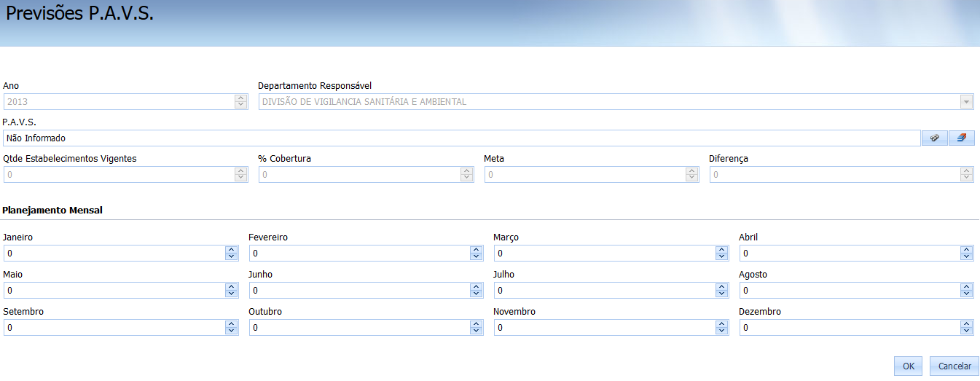Dismiss the form with the Cancelar button
Viewport: 980px width, 381px height.
point(954,366)
